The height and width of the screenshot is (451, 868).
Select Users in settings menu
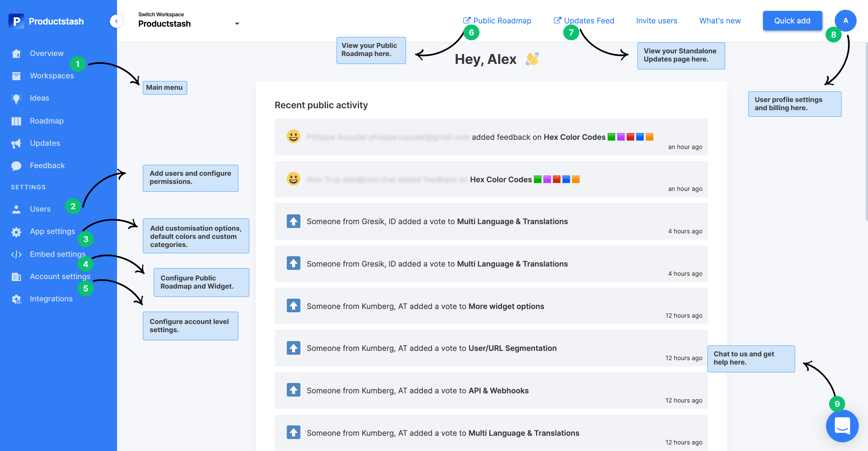(x=40, y=209)
